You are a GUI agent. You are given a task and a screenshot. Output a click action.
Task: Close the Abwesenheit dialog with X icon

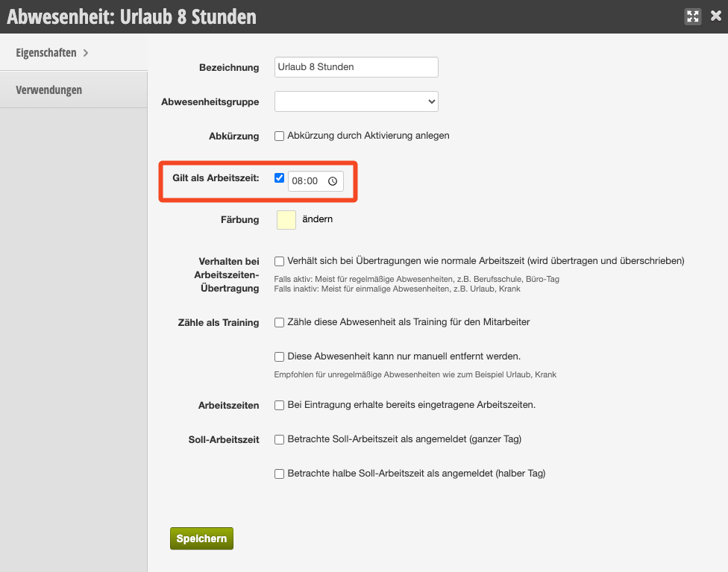pos(716,16)
